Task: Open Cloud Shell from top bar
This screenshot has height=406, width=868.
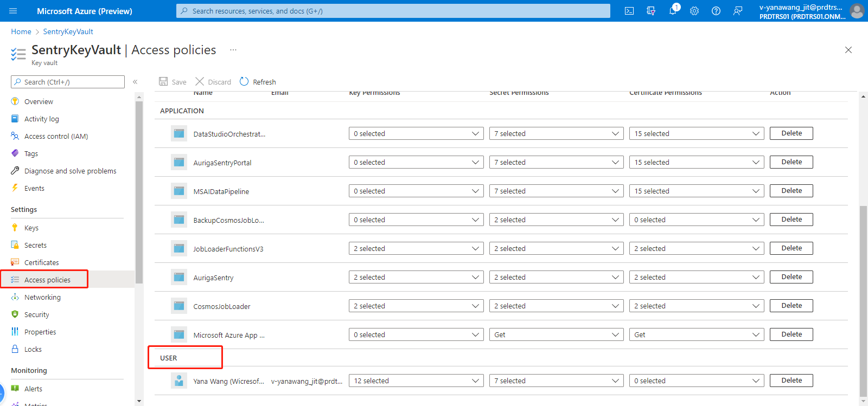Action: (629, 11)
